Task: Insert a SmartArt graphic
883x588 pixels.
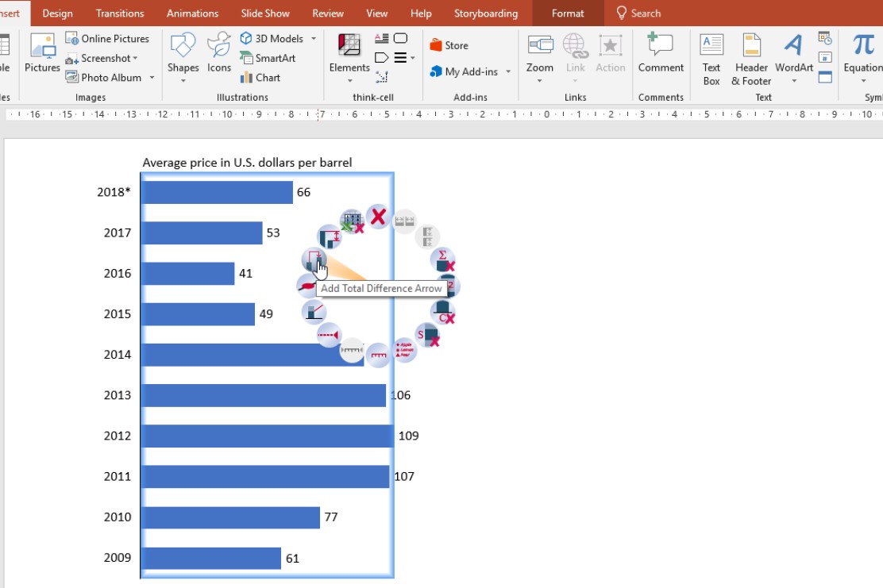Action: pos(268,58)
